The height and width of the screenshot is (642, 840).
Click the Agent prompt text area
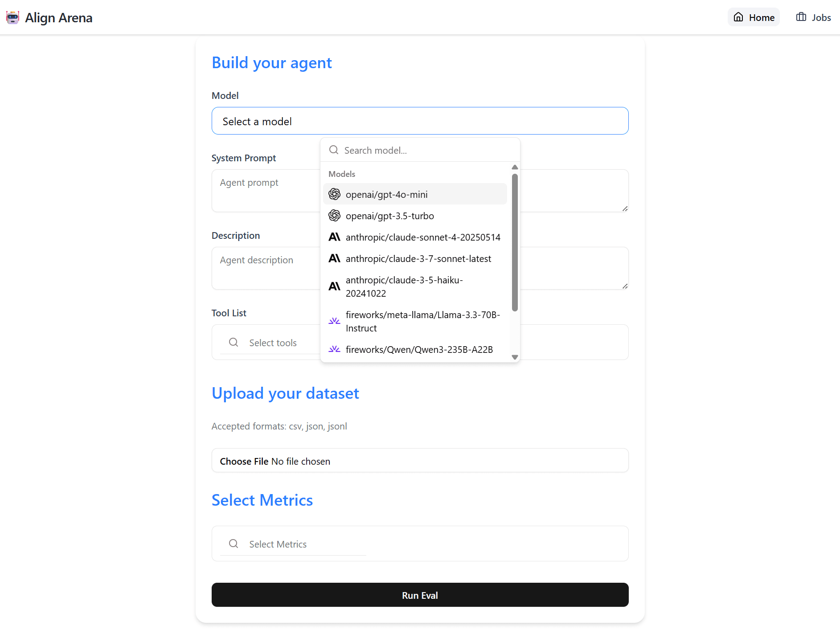coord(420,191)
